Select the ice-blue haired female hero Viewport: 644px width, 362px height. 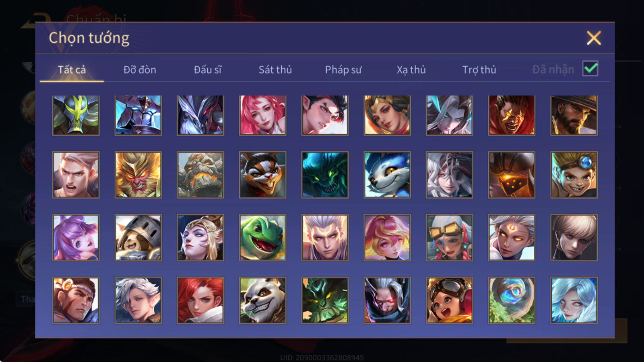tap(574, 300)
